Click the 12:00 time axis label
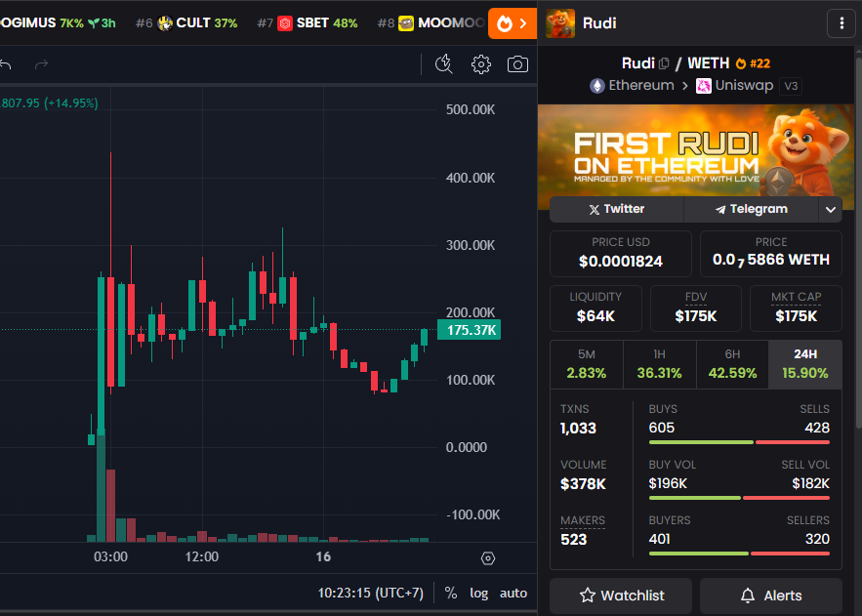This screenshot has height=616, width=862. 202,556
